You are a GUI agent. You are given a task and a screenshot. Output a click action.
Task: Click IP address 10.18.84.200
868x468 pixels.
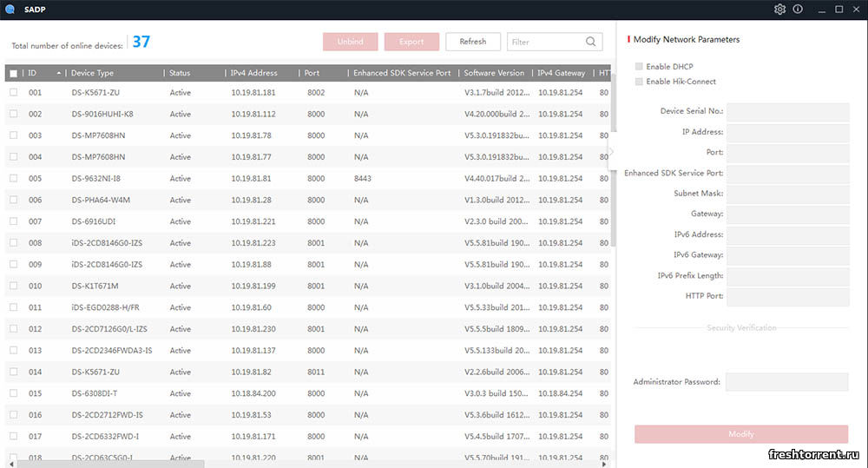pos(253,393)
